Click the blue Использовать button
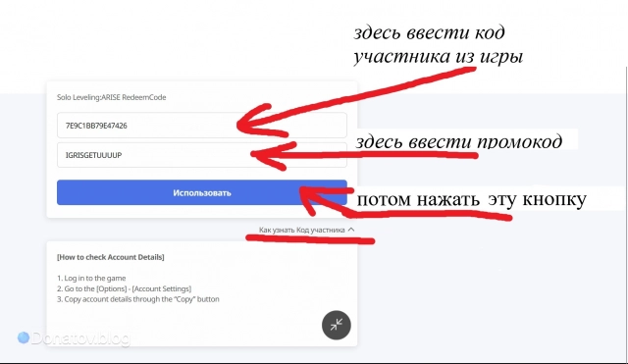The height and width of the screenshot is (364, 628). (202, 192)
